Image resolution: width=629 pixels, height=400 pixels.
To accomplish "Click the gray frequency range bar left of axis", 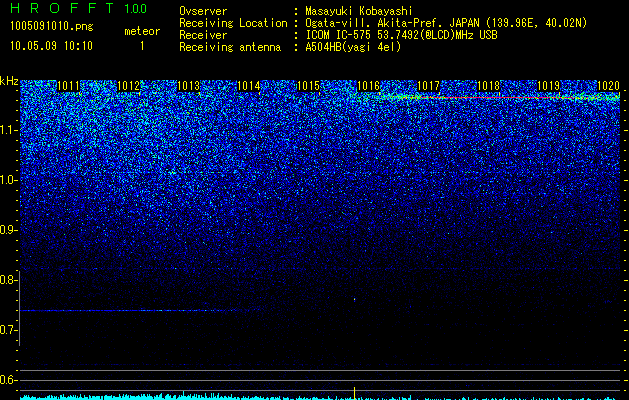I will coord(20,308).
